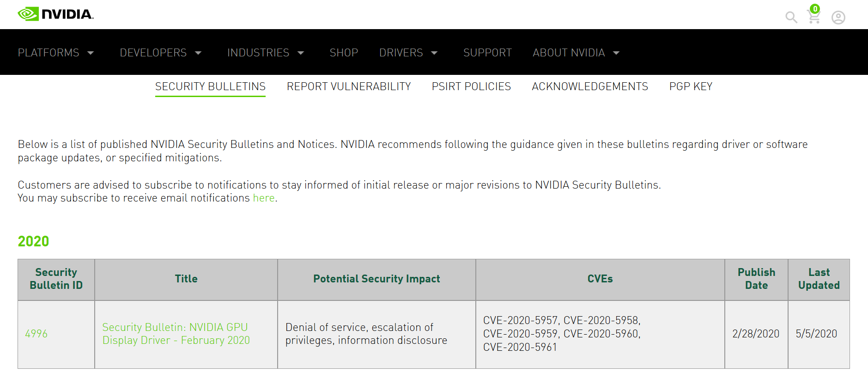Expand the About NVIDIA dropdown arrow
This screenshot has height=379, width=868.
pyautogui.click(x=616, y=53)
